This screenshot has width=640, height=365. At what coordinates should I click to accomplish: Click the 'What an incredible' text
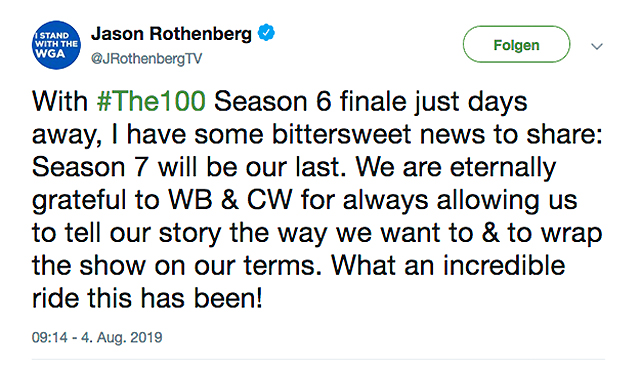[x=448, y=265]
